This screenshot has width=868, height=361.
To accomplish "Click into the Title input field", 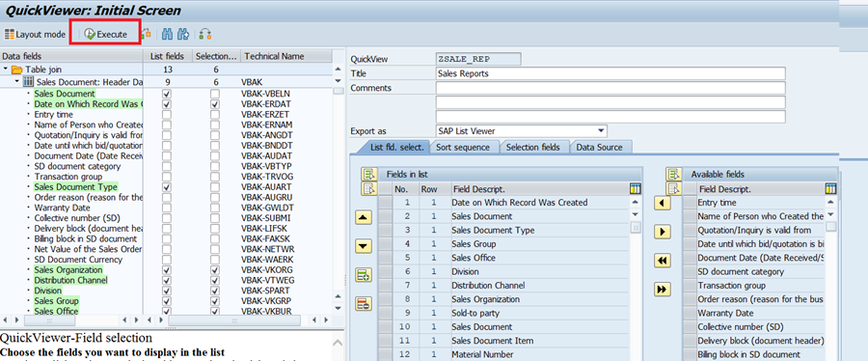I will pyautogui.click(x=610, y=73).
